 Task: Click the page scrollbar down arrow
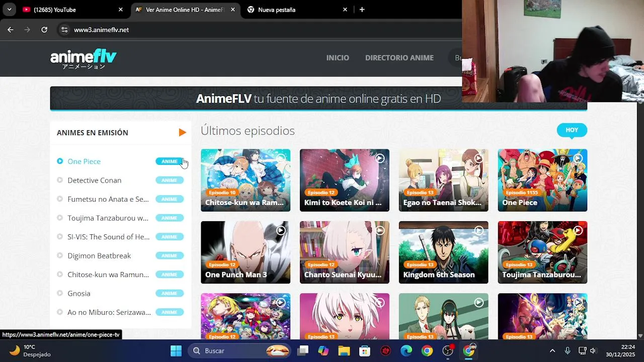point(640,335)
